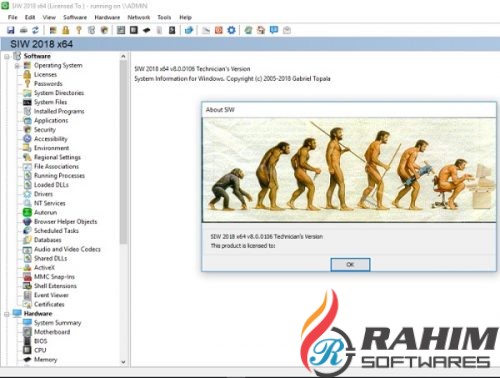
Task: Select NT Services in the tree
Action: [50, 203]
